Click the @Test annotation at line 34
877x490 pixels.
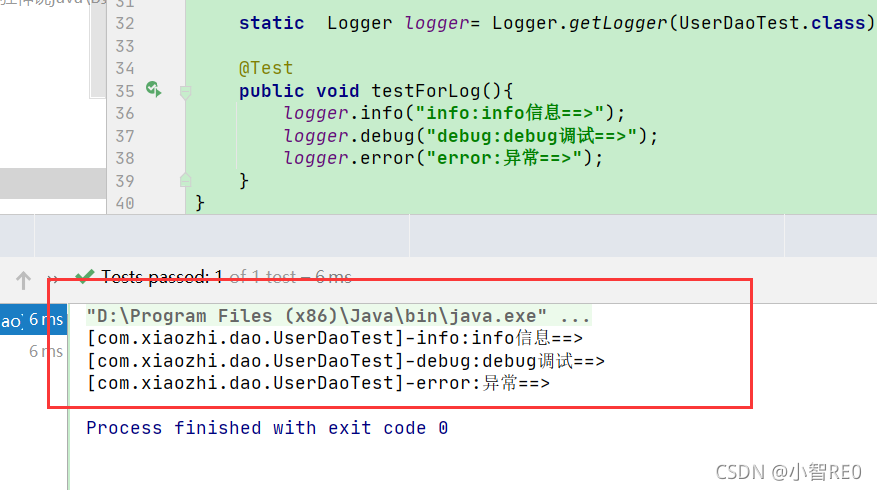coord(266,68)
